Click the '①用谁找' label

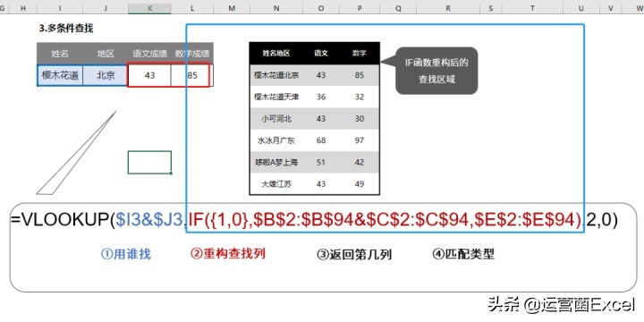coord(126,254)
